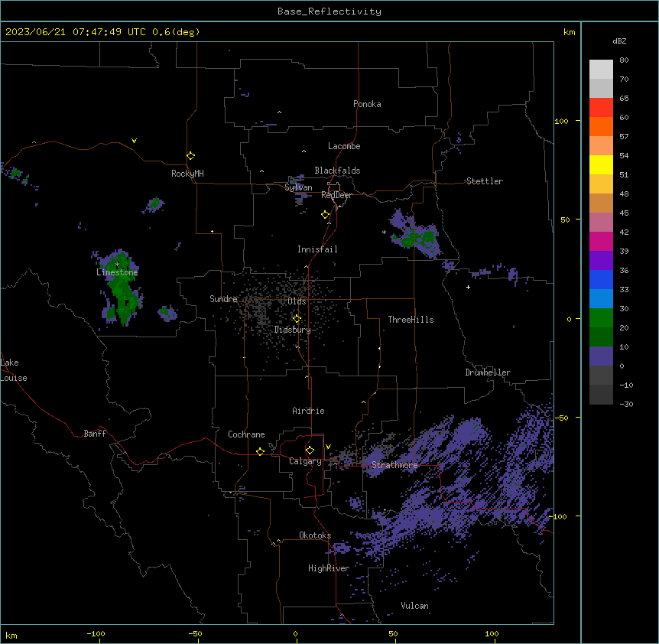This screenshot has width=659, height=644.
Task: Click the 45 dBZ pink legend swatch
Action: pos(601,223)
